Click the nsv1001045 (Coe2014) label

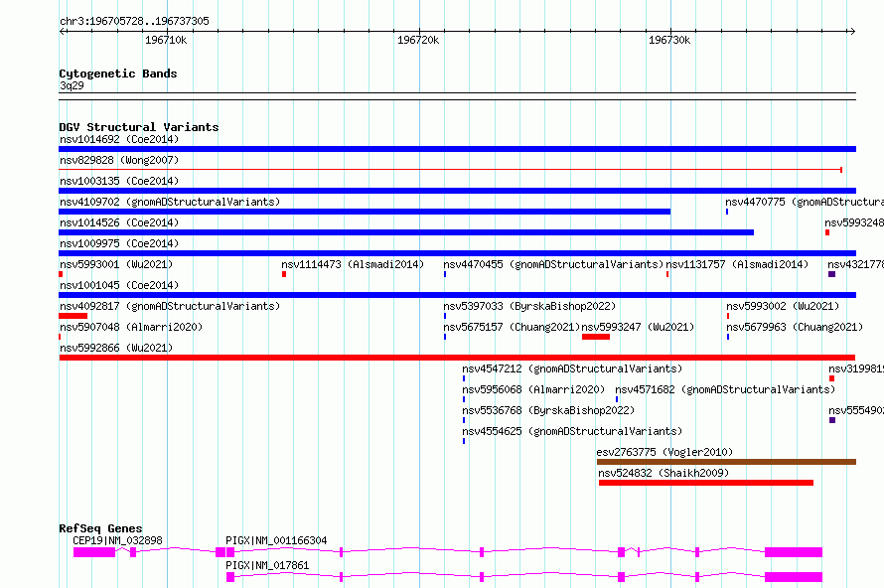119,285
